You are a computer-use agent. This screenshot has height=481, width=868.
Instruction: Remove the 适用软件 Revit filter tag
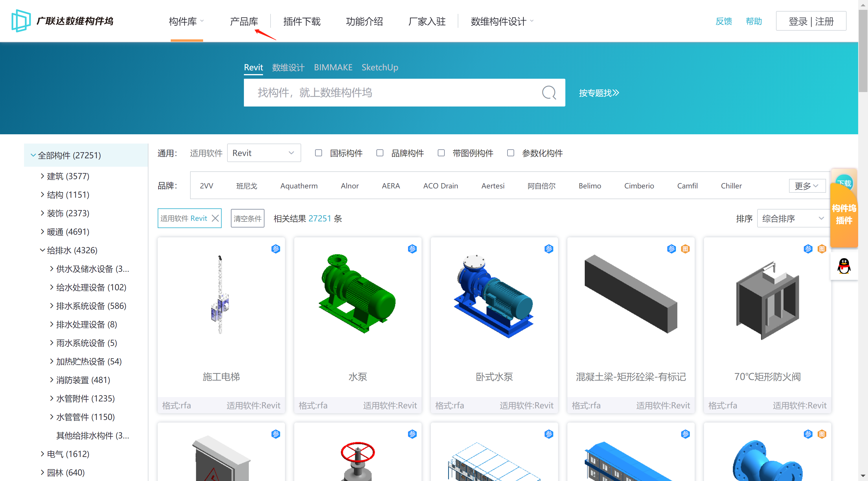215,218
